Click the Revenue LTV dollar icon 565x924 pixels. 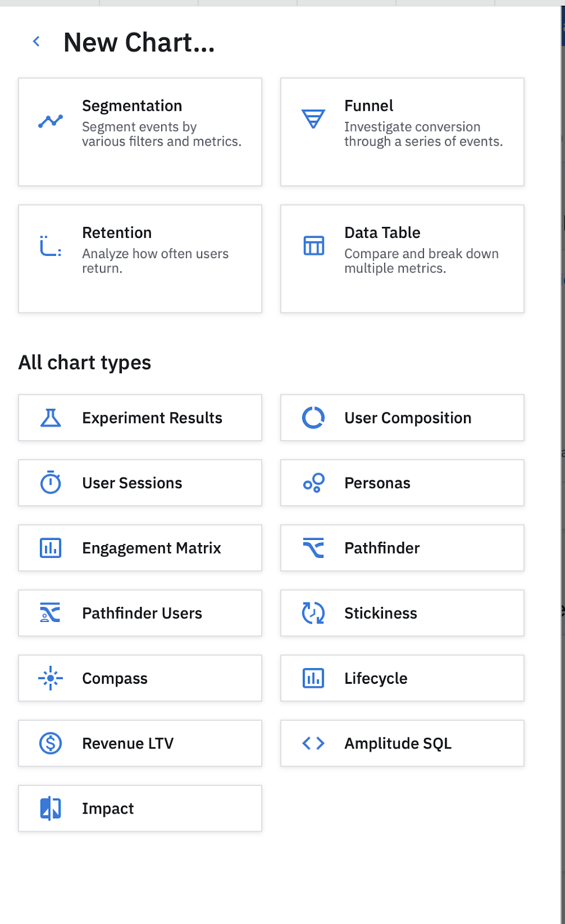51,743
